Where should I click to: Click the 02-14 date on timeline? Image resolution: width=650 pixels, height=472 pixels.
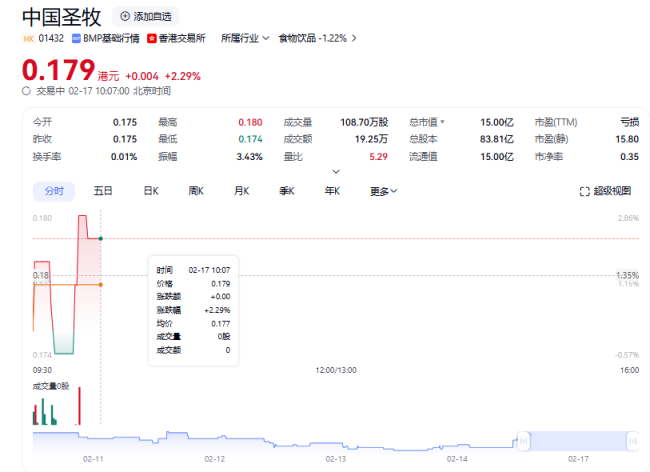(457, 459)
